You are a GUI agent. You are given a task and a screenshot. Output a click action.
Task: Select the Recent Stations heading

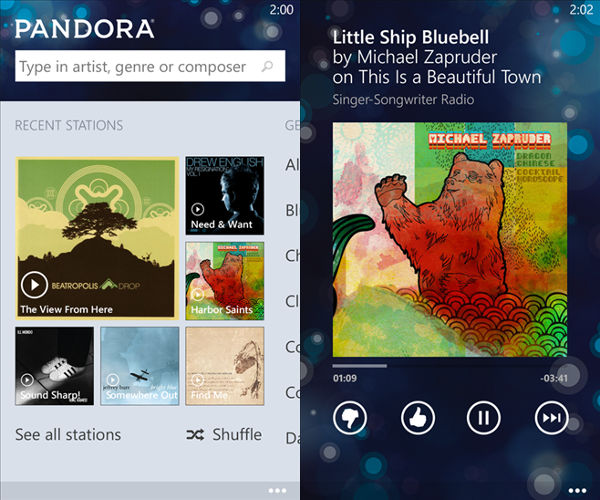coord(69,125)
